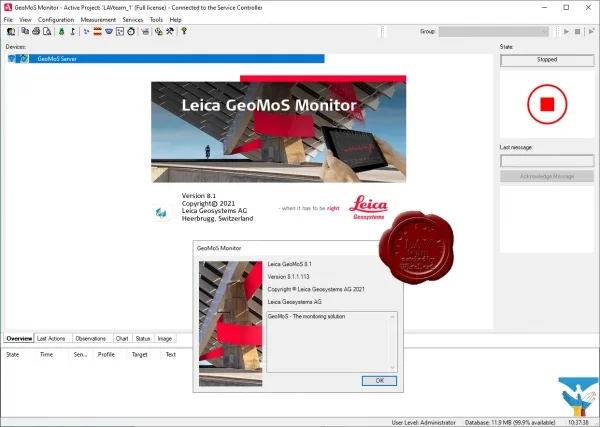Screen dimensions: 600x427
Task: Click the red stop state indicator
Action: click(547, 104)
